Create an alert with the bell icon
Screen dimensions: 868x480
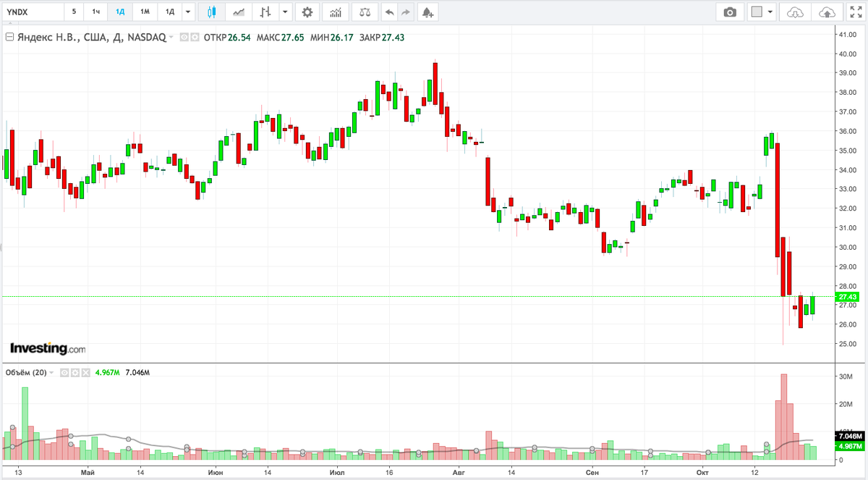[x=428, y=12]
